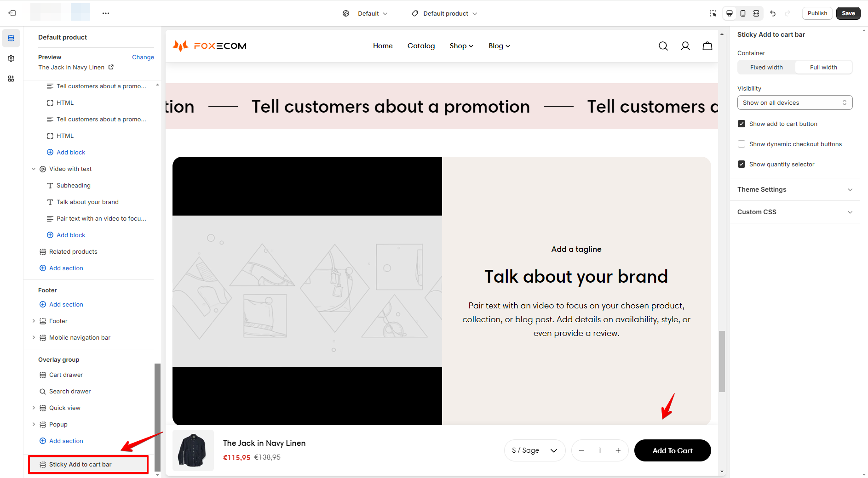868x478 pixels.
Task: Expand the Mobile navigation bar chevron
Action: (34, 337)
